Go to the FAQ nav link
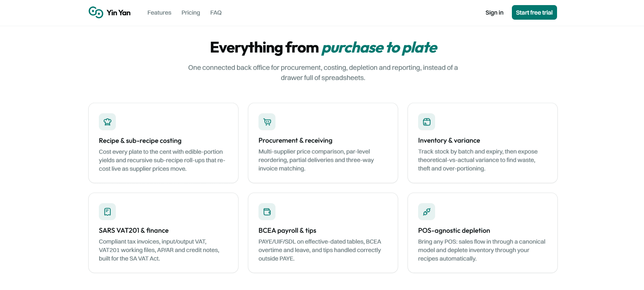The height and width of the screenshot is (290, 644). point(216,13)
